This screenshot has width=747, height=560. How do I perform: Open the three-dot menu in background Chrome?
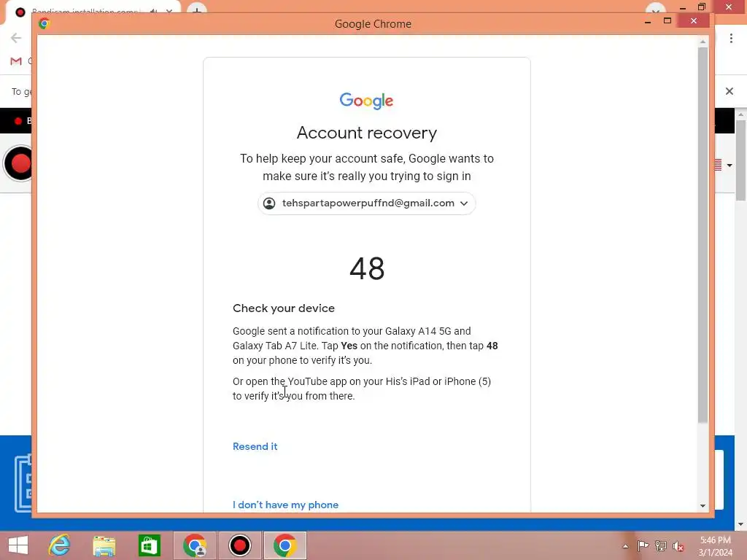tap(731, 38)
